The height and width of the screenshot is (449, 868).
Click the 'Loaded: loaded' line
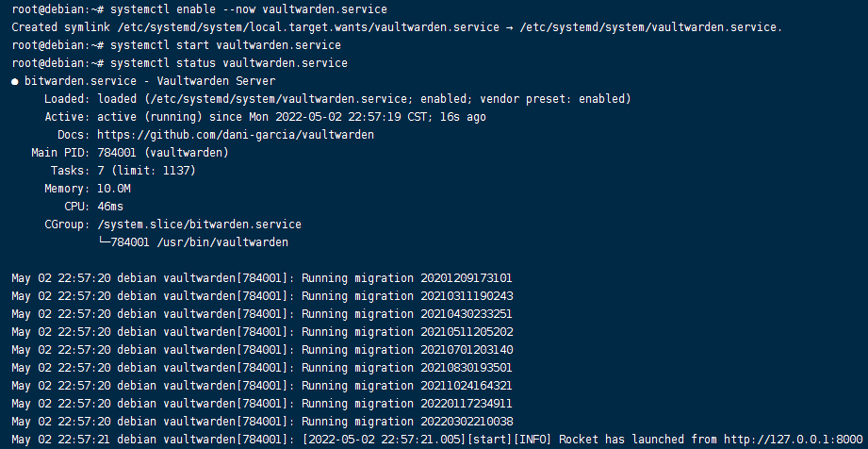tap(337, 99)
